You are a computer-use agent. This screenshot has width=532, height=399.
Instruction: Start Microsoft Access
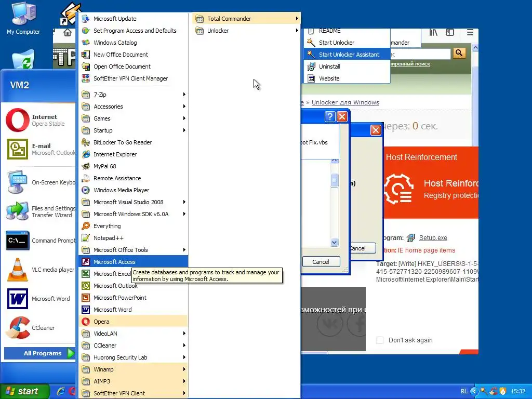point(134,262)
